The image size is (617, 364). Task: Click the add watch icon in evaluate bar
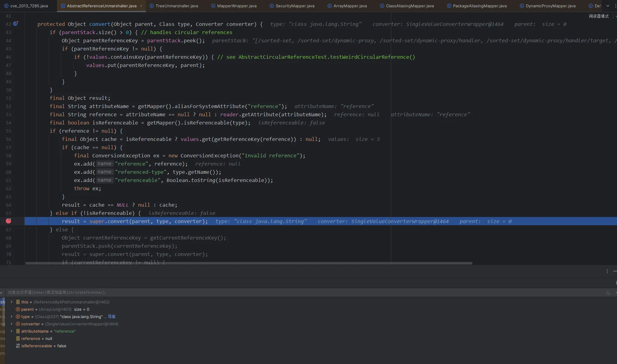tap(608, 293)
